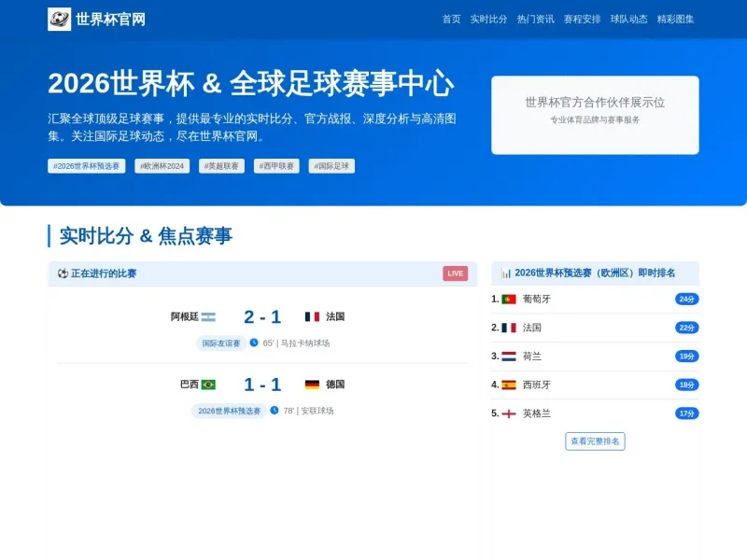Click the 世界杯官方合作伙伴展示位 banner
Screen dimensions: 747x560
click(595, 115)
